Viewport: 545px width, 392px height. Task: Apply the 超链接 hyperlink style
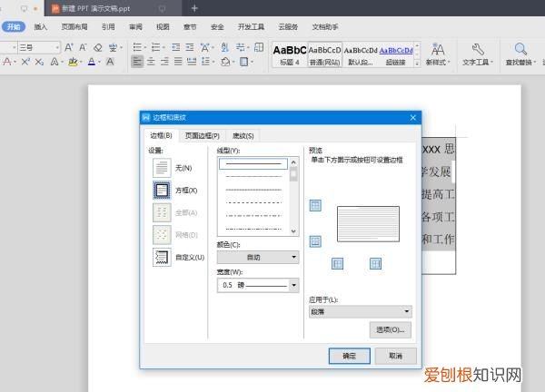tap(396, 54)
